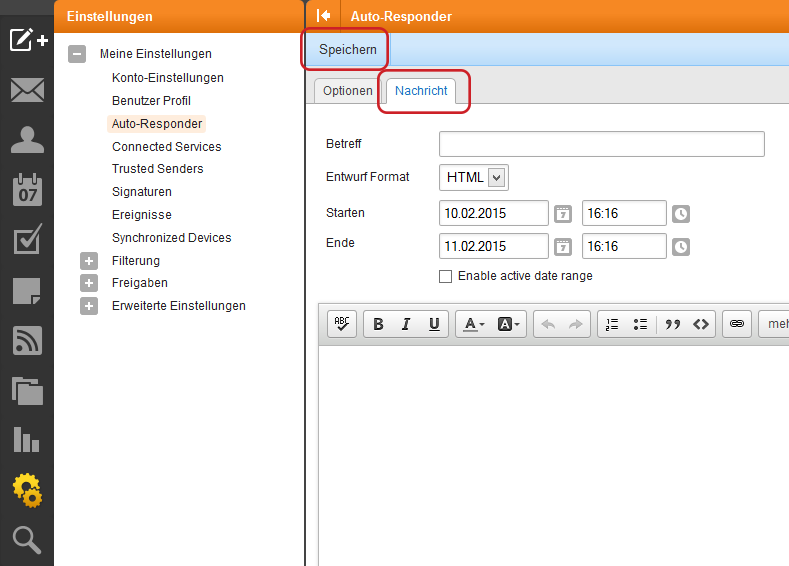Open the contacts person icon
Screen dimensions: 789x566
coord(27,140)
